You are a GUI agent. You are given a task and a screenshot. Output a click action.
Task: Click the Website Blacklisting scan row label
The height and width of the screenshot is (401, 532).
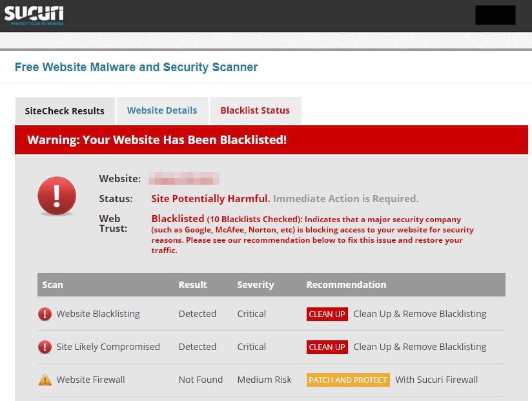98,314
